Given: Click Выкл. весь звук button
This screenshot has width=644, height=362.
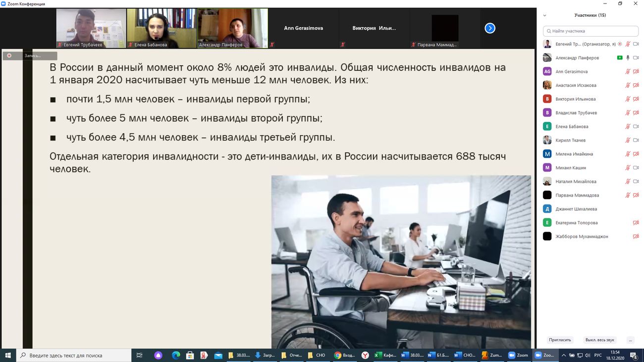Looking at the screenshot, I should [599, 340].
